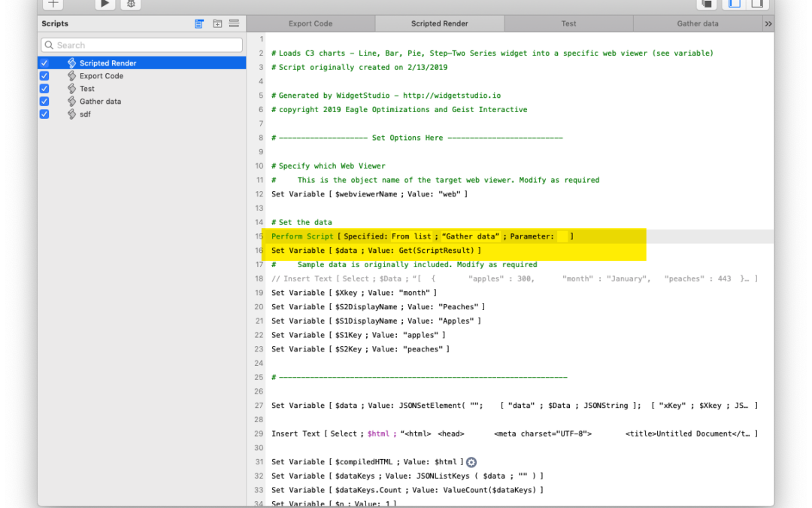
Task: Click the "Specify which Web Viewer" comment
Action: coord(329,166)
